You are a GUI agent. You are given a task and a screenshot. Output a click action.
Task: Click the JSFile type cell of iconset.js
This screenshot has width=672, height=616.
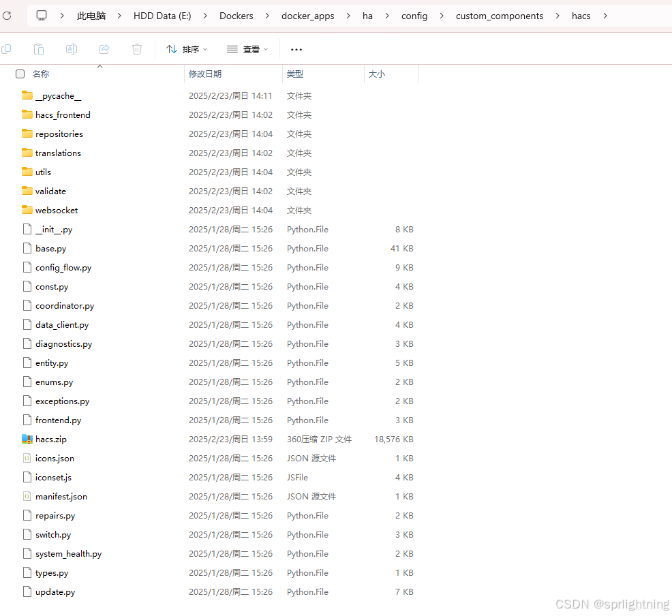tap(297, 477)
